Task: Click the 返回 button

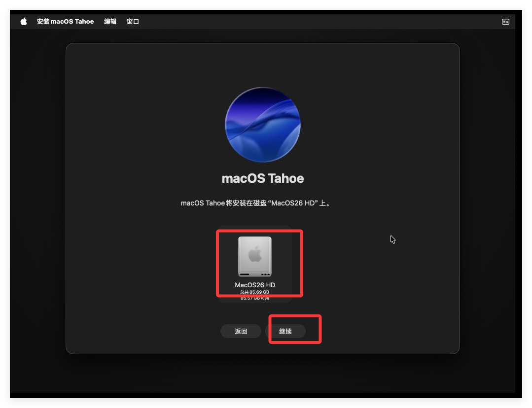Action: (241, 331)
